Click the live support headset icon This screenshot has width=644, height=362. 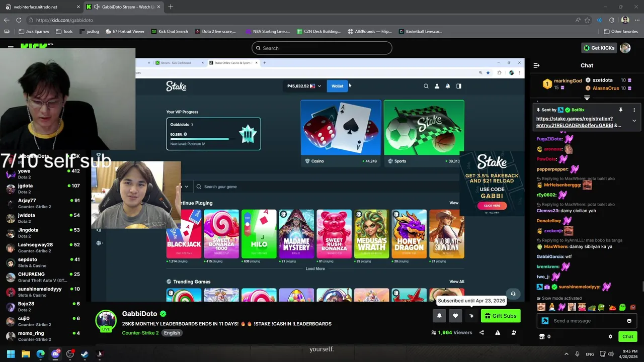[513, 294]
